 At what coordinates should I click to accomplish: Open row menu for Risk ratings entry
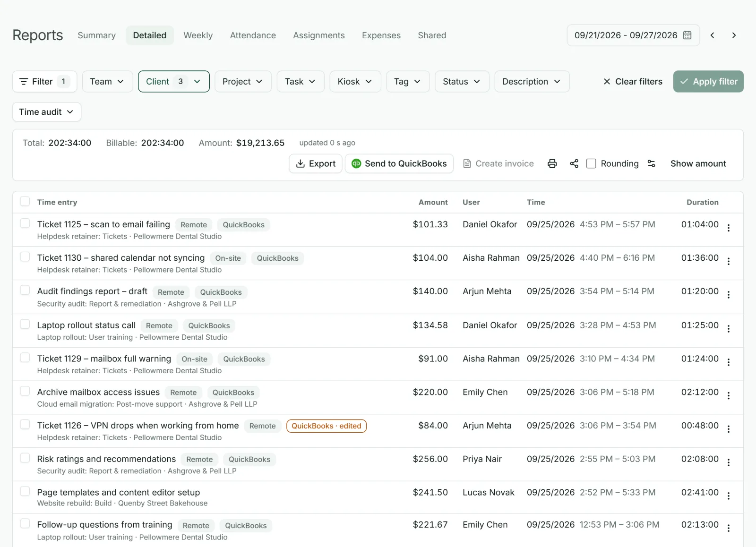(729, 462)
